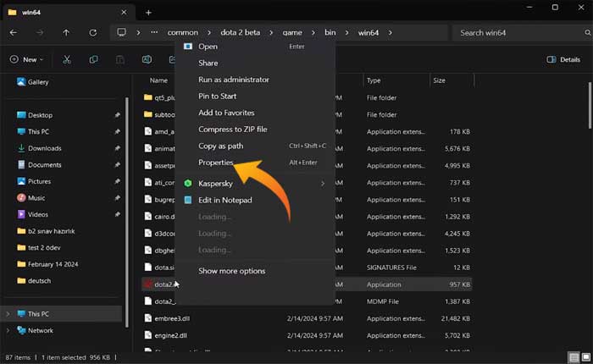Viewport: 593px width, 364px height.
Task: Click the Kaspersky icon in the context menu
Action: 188,183
